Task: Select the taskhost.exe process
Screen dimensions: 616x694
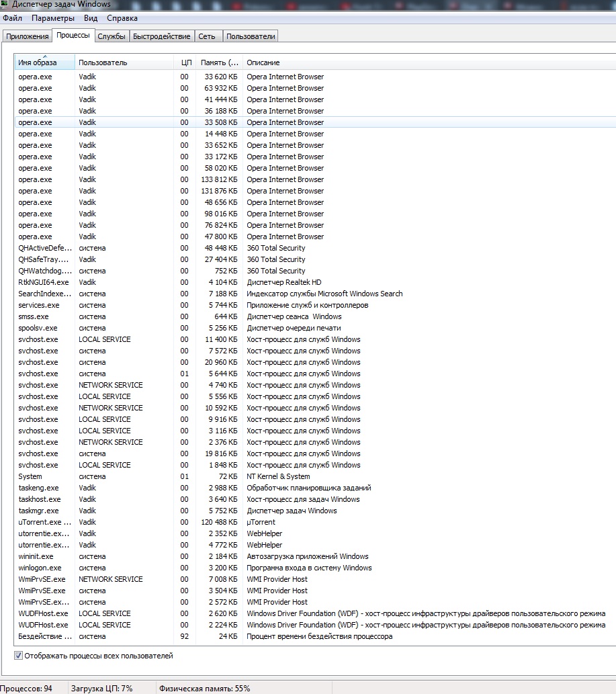Action: point(315,499)
